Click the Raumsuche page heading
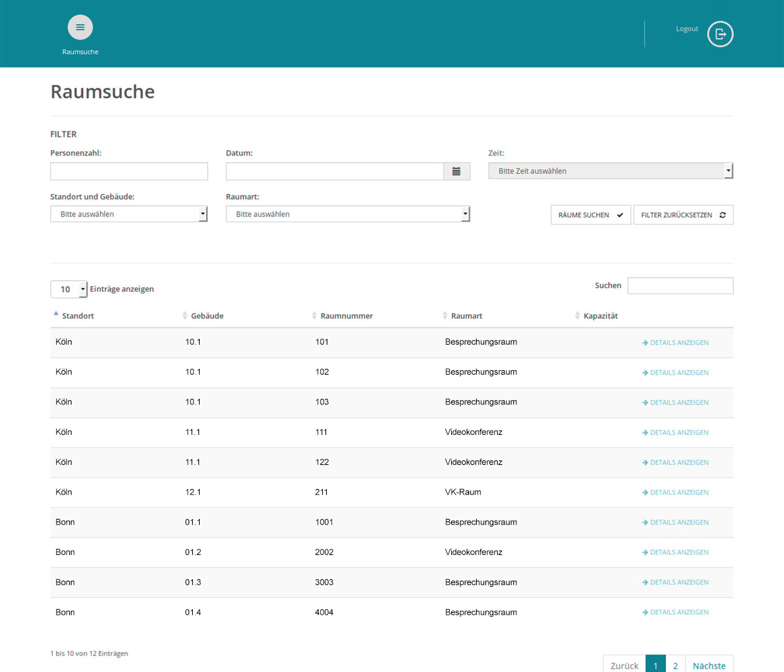784x672 pixels. [x=103, y=91]
